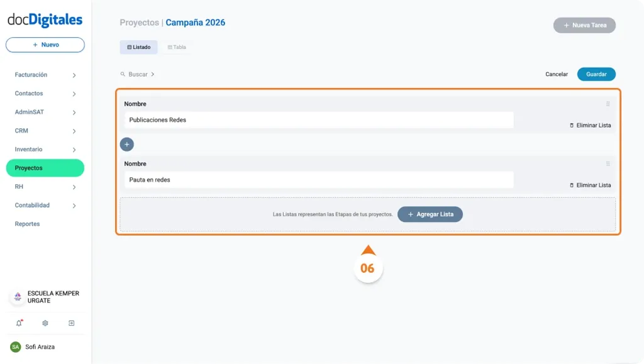Click the Agregar Lista button
This screenshot has width=644, height=364.
click(x=430, y=214)
